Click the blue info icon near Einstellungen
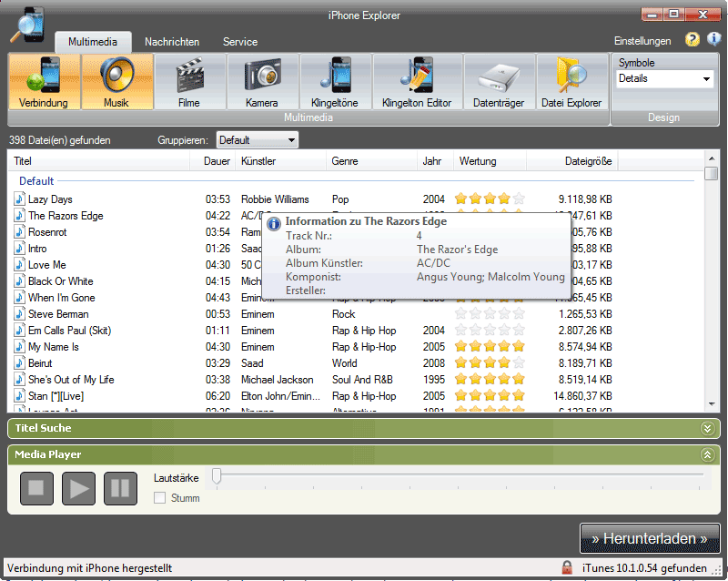This screenshot has width=728, height=581. 714,40
